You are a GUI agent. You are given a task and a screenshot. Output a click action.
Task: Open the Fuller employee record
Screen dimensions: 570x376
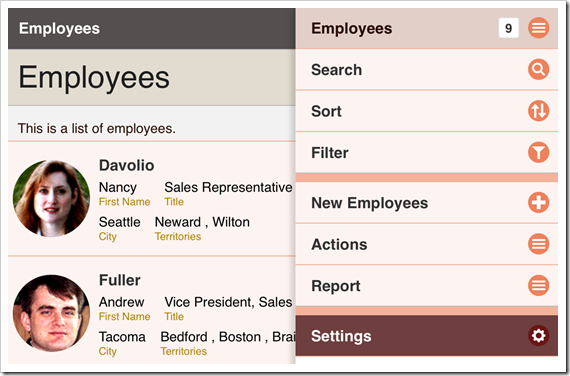coord(152,311)
